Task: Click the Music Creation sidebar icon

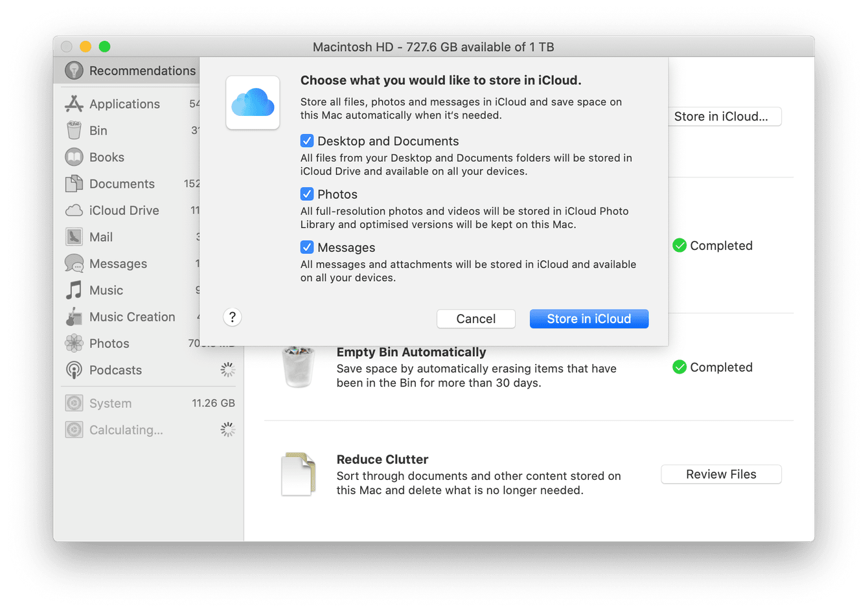Action: [x=74, y=317]
